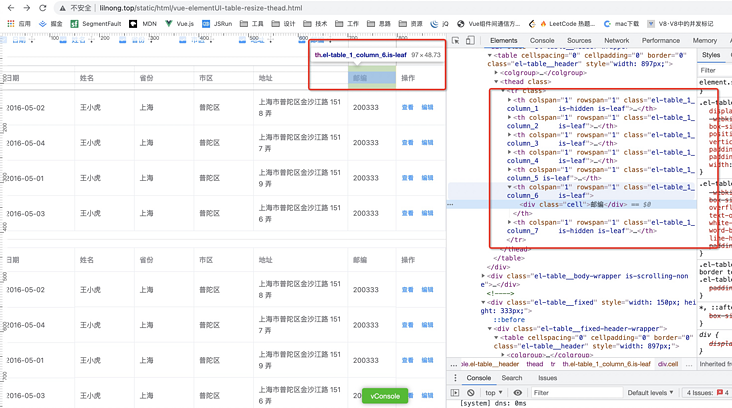Image resolution: width=732 pixels, height=408 pixels.
Task: Click the clear console icon
Action: point(471,393)
